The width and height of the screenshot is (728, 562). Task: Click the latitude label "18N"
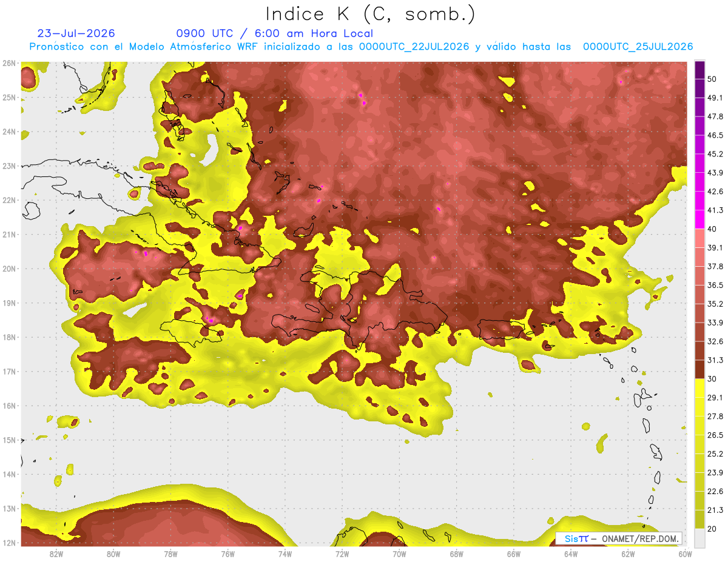tap(8, 337)
